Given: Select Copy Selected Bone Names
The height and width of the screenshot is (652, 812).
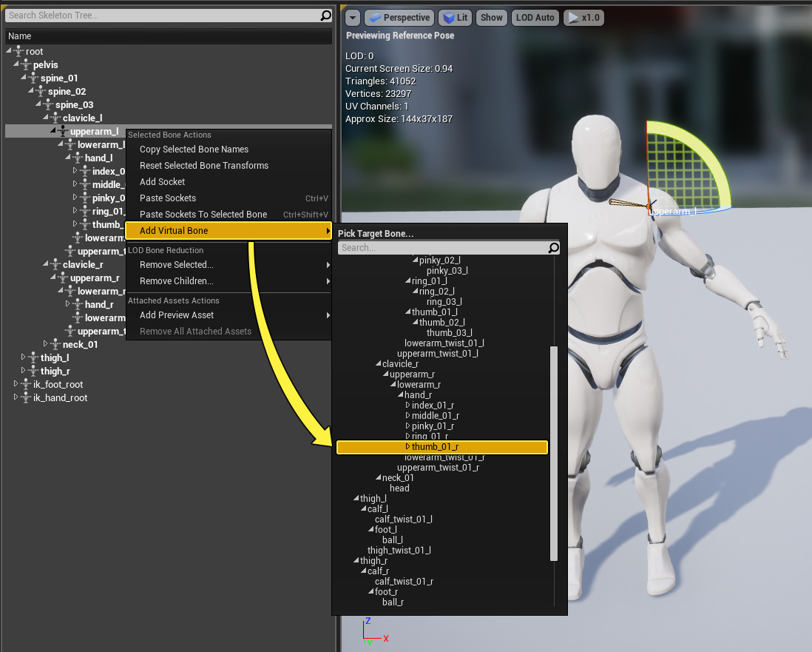Looking at the screenshot, I should (194, 149).
